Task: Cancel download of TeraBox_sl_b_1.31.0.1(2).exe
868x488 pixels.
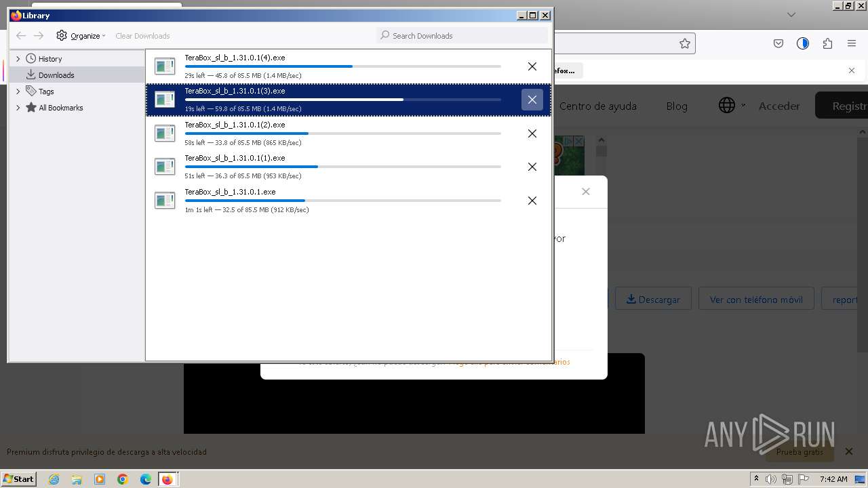Action: [x=532, y=134]
